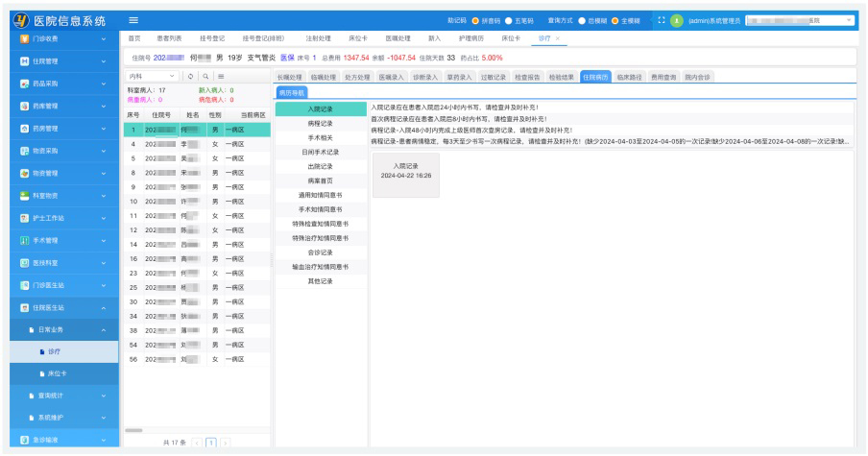Select the patient row with bed number 4
Screen dimensions: 868x456
[197, 144]
